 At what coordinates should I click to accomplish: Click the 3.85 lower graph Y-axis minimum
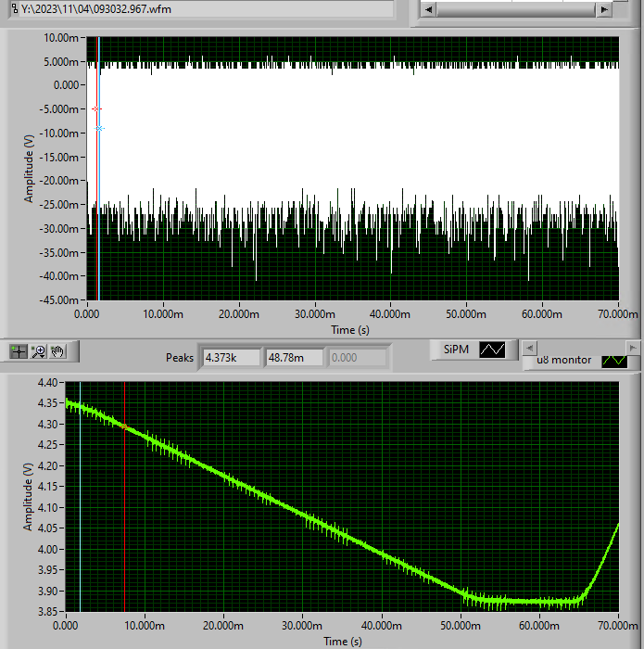tap(47, 611)
